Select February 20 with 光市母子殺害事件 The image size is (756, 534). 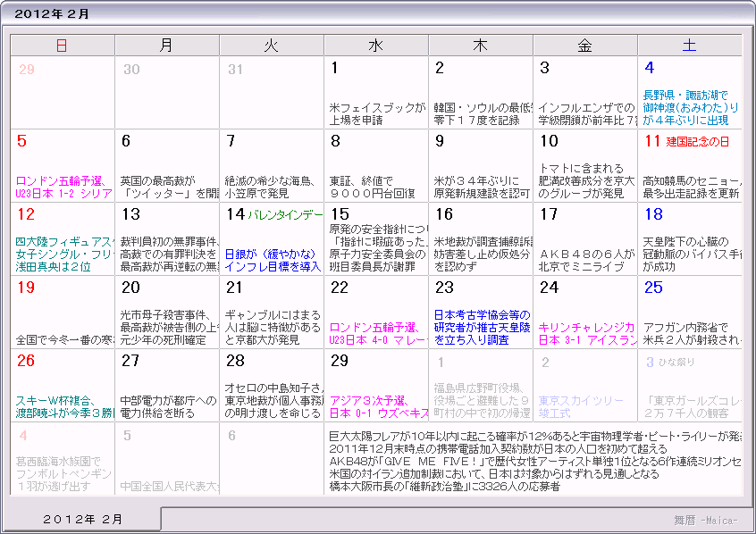[167, 313]
